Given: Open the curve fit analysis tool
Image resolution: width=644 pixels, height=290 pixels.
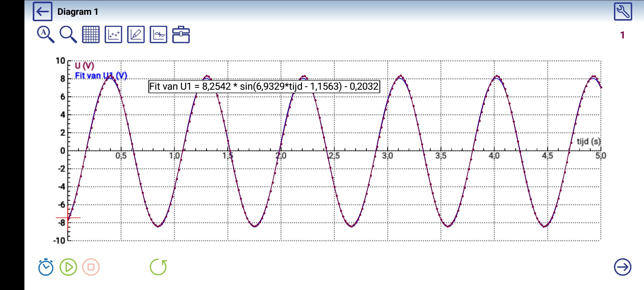Looking at the screenshot, I should 158,34.
